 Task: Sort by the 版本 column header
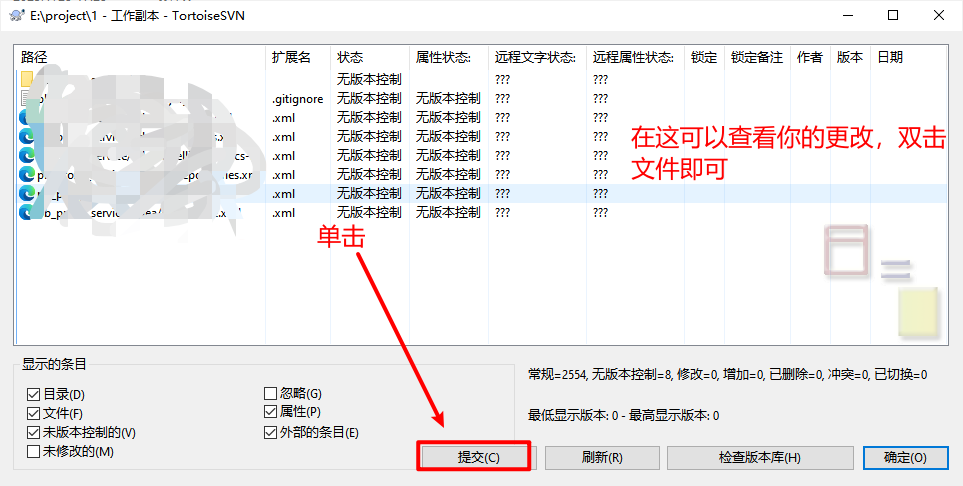pos(850,57)
